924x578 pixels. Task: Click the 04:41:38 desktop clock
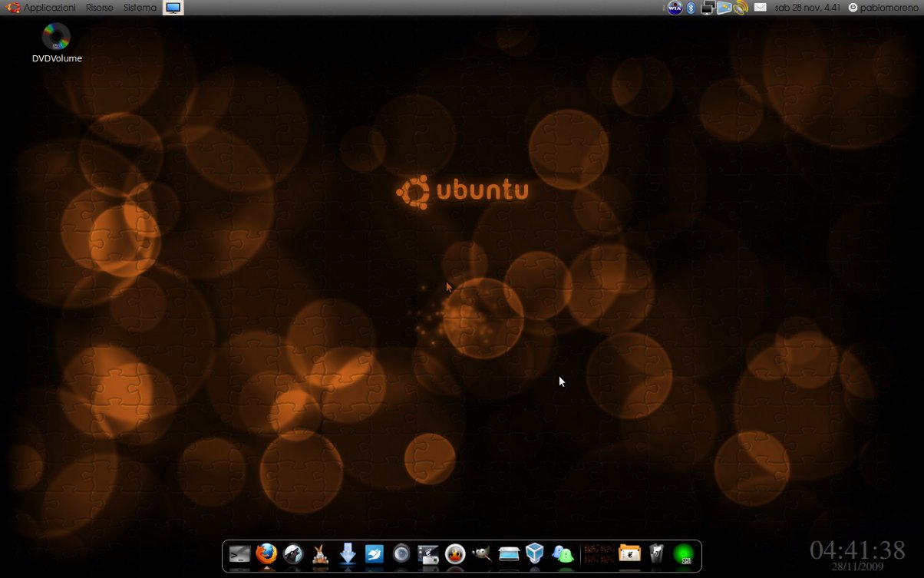(x=857, y=550)
